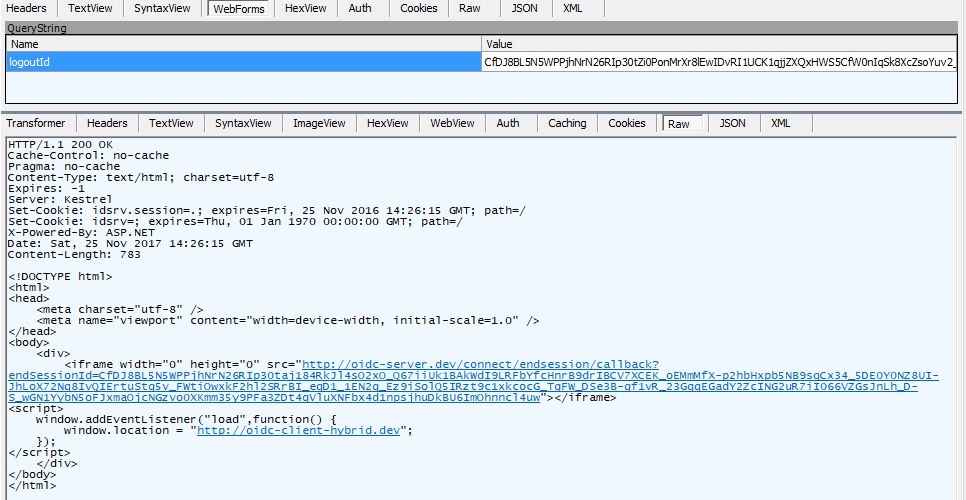Click the HTTP/1.1 200 OK status line
This screenshot has height=500, width=966.
coord(60,144)
